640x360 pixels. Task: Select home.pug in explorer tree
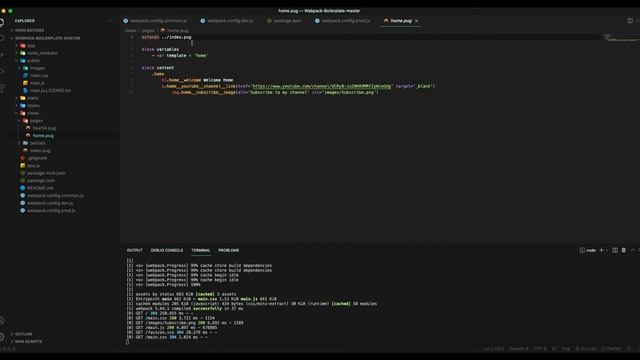coord(43,136)
